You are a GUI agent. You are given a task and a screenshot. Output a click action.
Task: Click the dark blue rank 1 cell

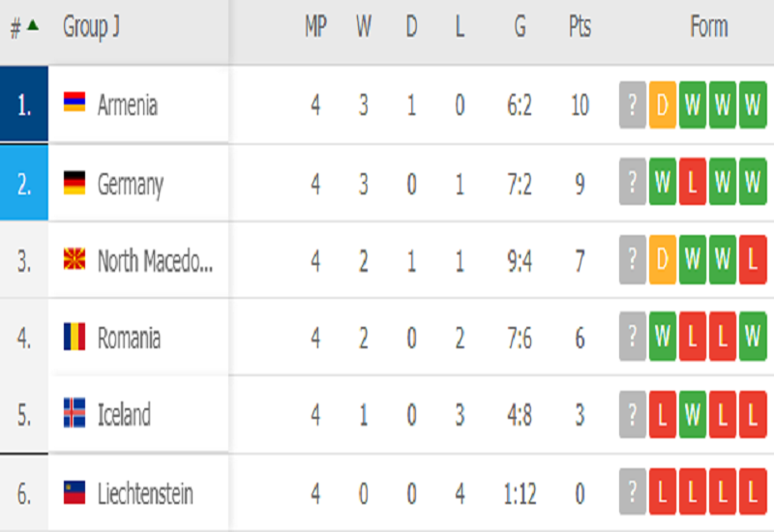point(24,104)
